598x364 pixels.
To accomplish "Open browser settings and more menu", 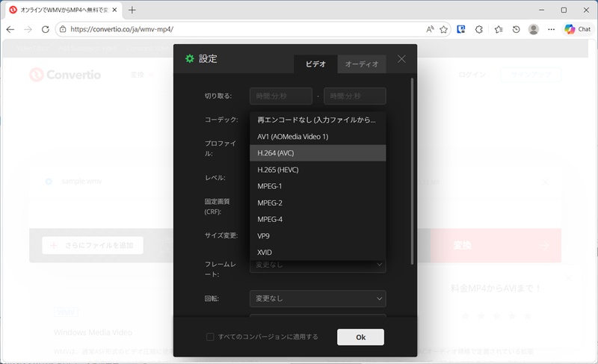I will [x=551, y=29].
